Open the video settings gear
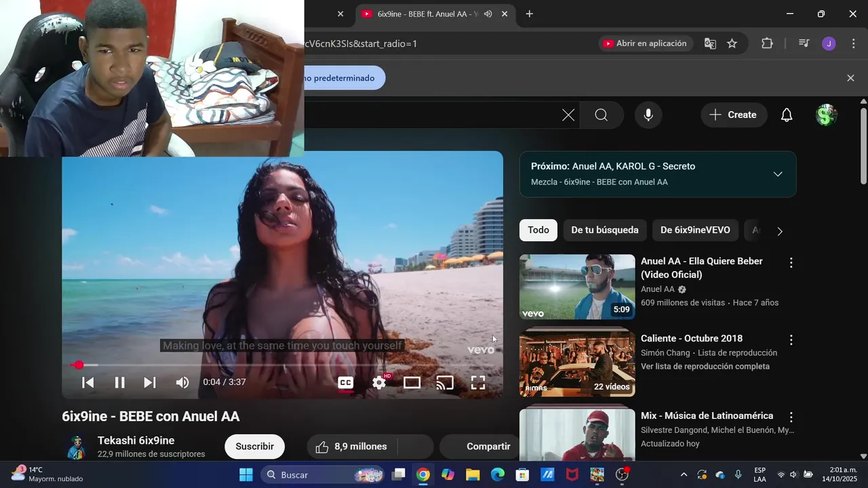868x488 pixels. (x=379, y=383)
